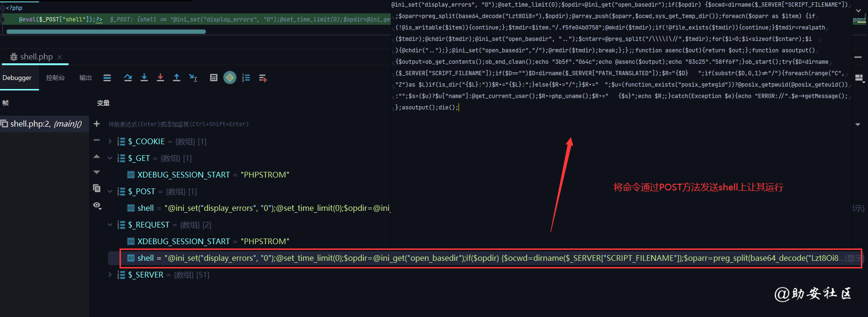868x317 pixels.
Task: Click the red Force Step Into icon
Action: tap(160, 78)
